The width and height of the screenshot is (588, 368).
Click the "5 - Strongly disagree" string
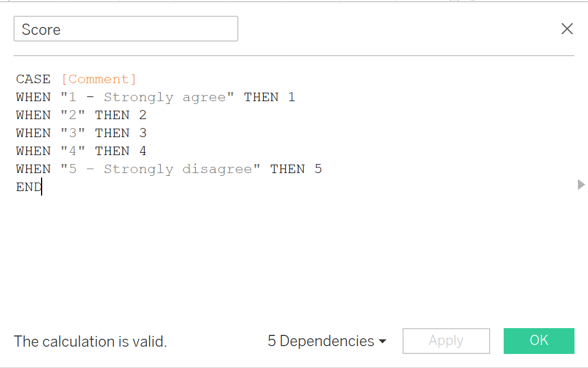point(160,169)
